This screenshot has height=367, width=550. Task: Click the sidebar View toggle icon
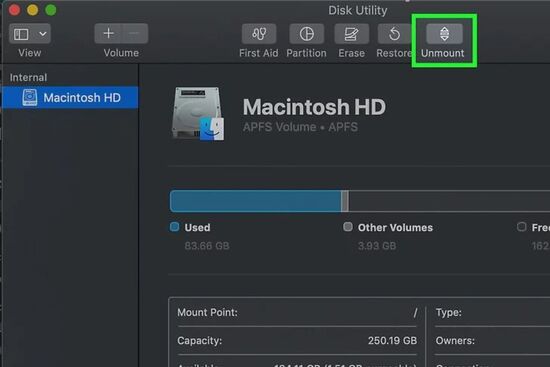click(x=21, y=34)
